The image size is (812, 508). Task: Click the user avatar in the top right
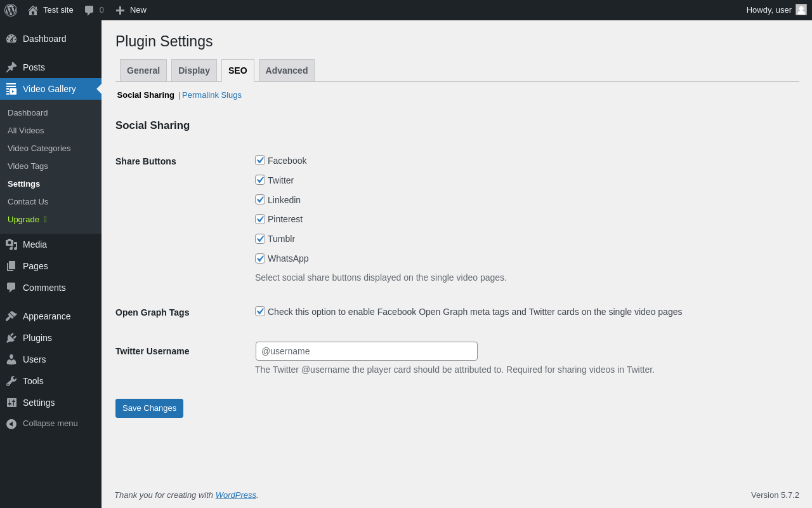pos(801,10)
